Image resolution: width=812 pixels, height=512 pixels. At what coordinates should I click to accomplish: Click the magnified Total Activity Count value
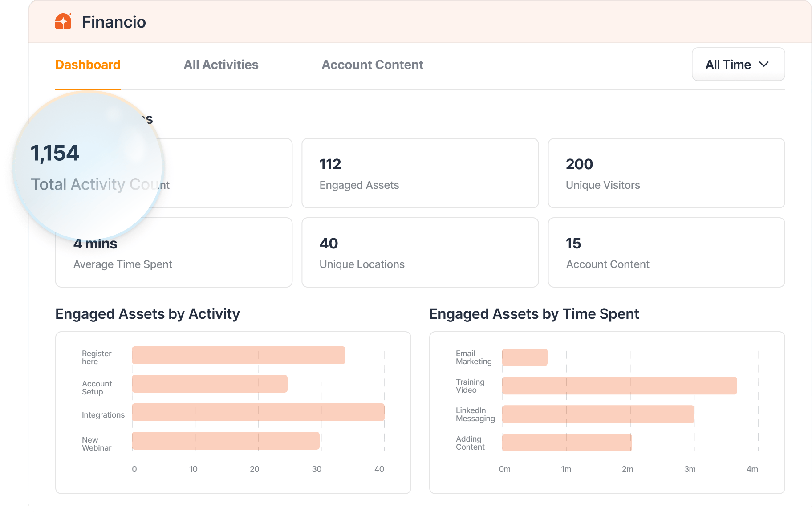point(55,154)
